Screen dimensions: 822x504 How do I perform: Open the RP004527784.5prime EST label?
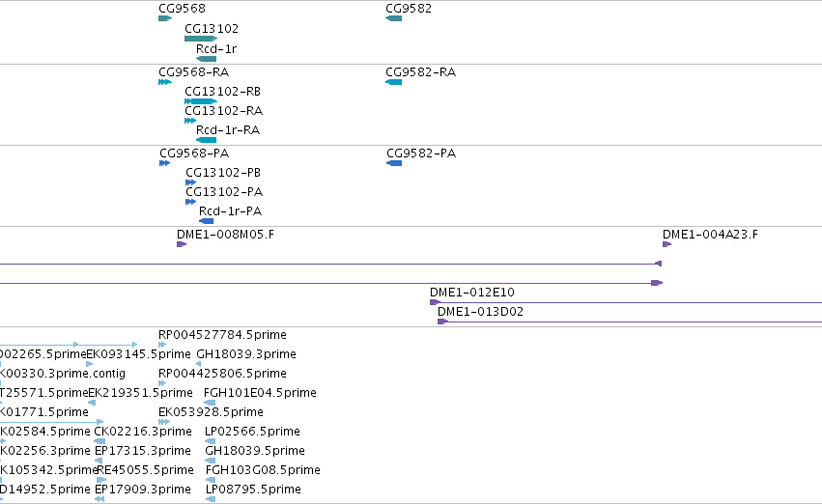(222, 335)
